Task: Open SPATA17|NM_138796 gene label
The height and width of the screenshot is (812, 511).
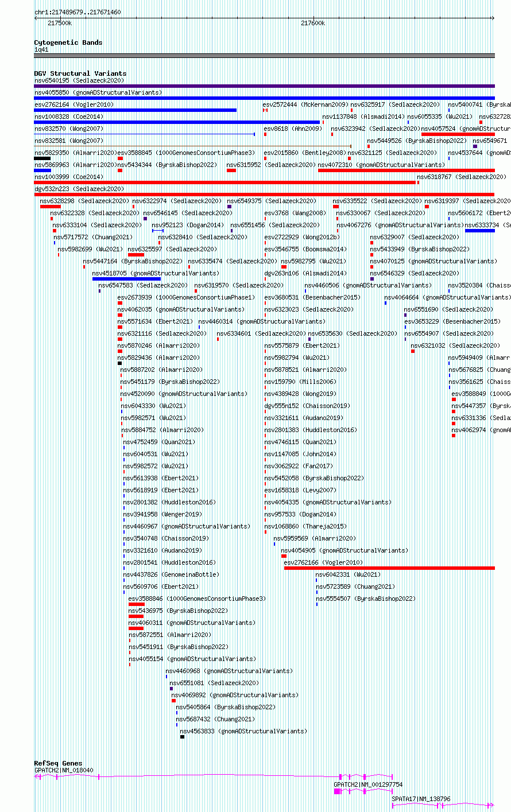Action: (x=421, y=799)
